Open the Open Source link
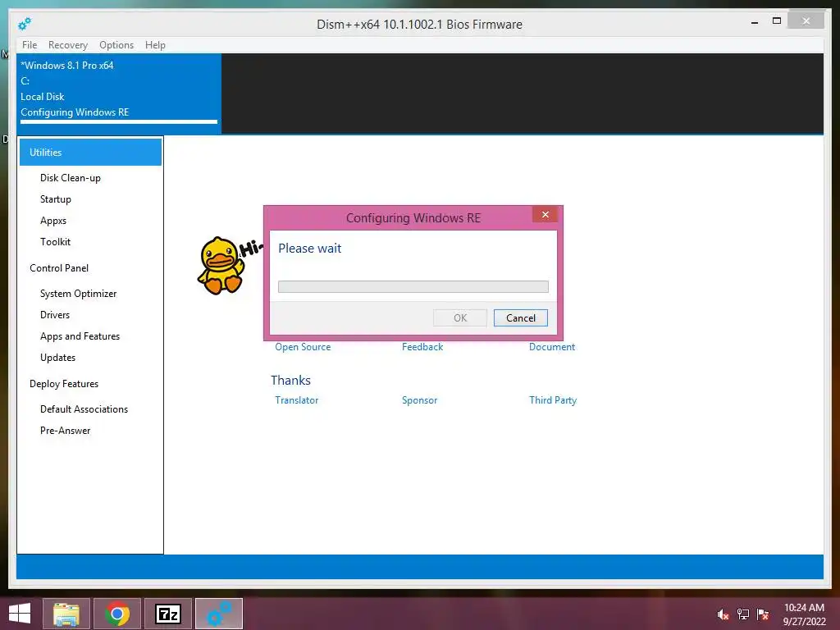Image resolution: width=840 pixels, height=630 pixels. tap(303, 347)
